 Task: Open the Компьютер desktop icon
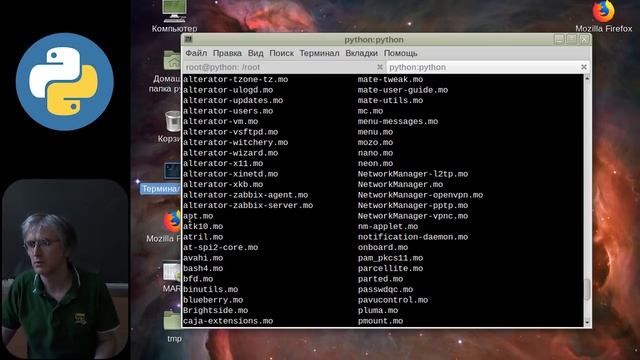174,16
